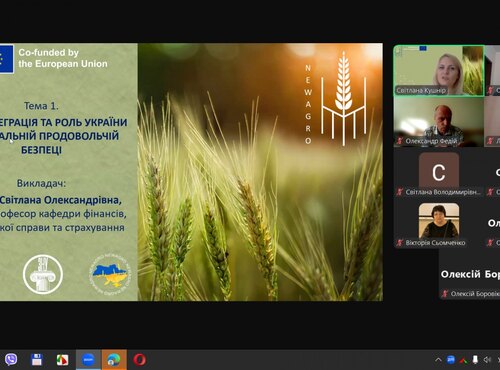
Task: Switch to Microsoft Edge in the taskbar
Action: click(x=114, y=360)
